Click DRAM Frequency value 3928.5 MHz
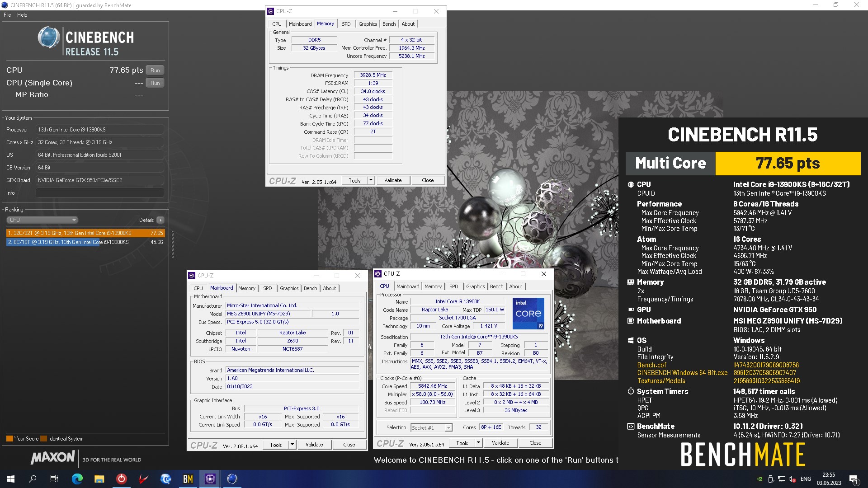 tap(373, 75)
